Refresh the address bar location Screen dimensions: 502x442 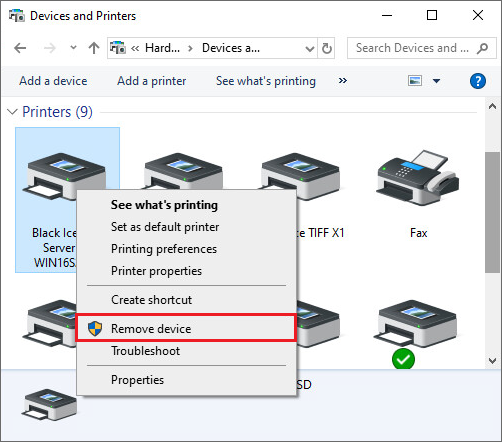point(326,48)
